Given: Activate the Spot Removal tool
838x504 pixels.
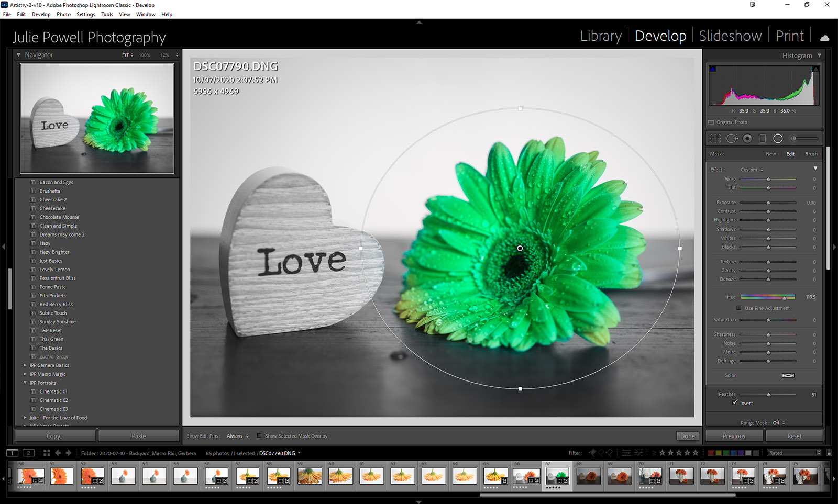Looking at the screenshot, I should [x=732, y=139].
